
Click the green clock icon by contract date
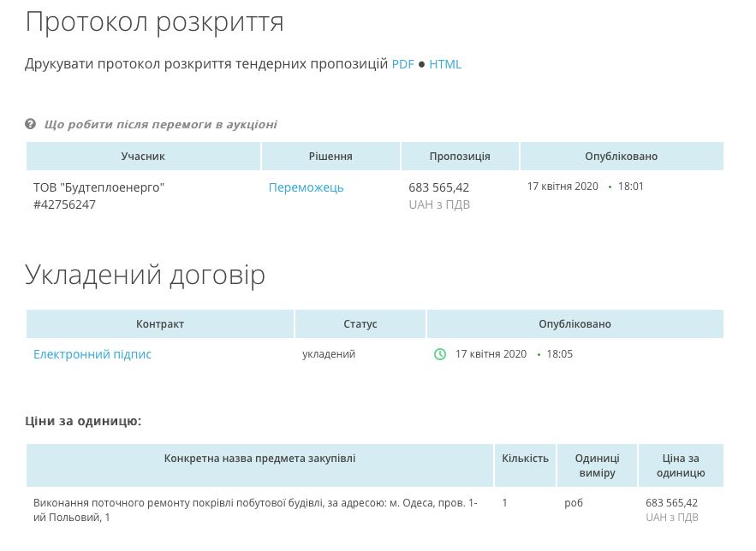point(440,354)
